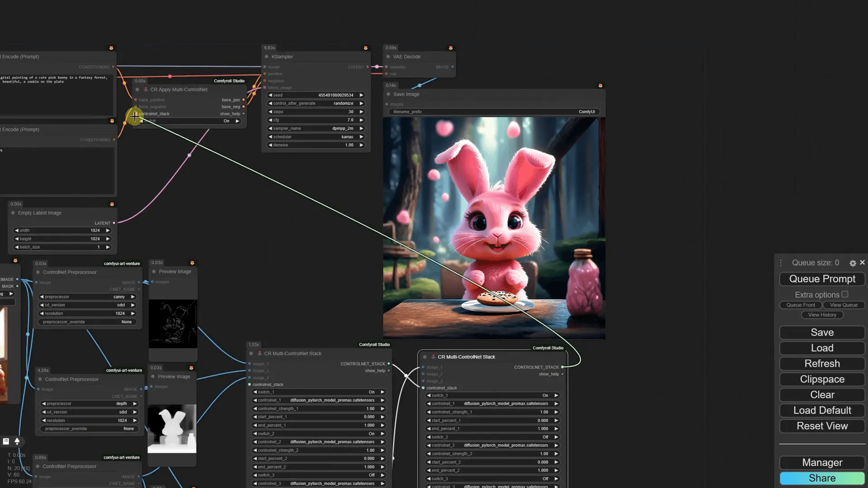868x488 pixels.
Task: Click the fox badge on Save Image node
Action: 600,85
